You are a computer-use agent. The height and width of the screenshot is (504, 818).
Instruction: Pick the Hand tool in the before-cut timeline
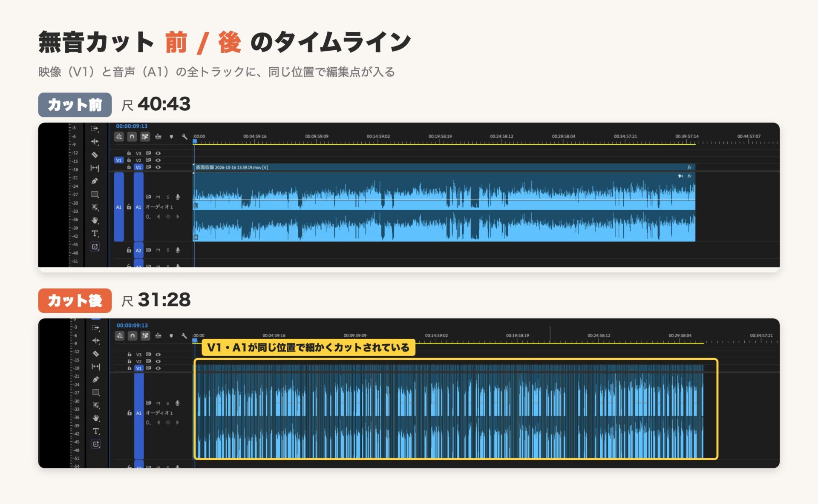click(95, 220)
